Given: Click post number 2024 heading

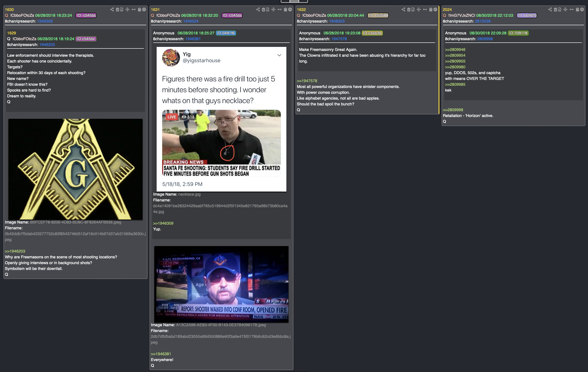Looking at the screenshot, I should 447,10.
